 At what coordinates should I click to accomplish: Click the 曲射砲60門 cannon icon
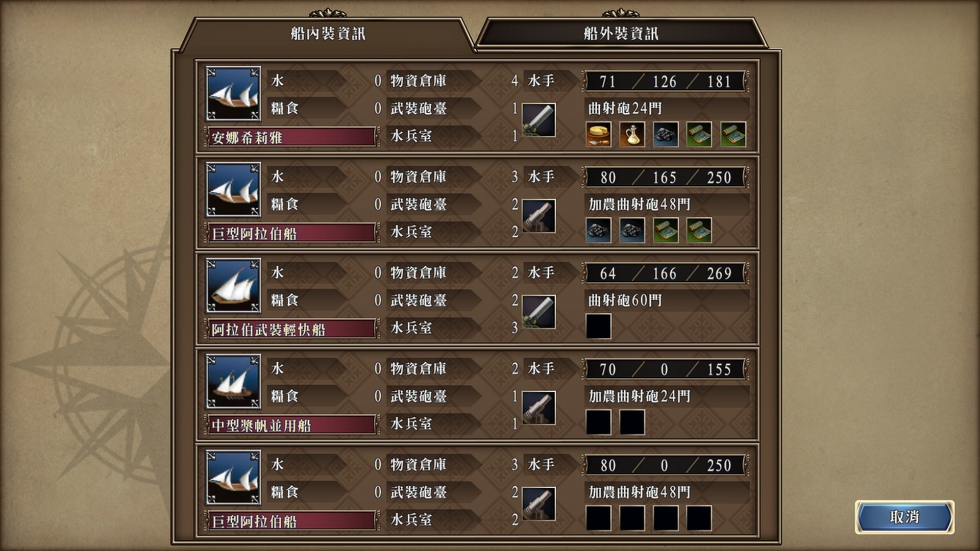(x=538, y=312)
